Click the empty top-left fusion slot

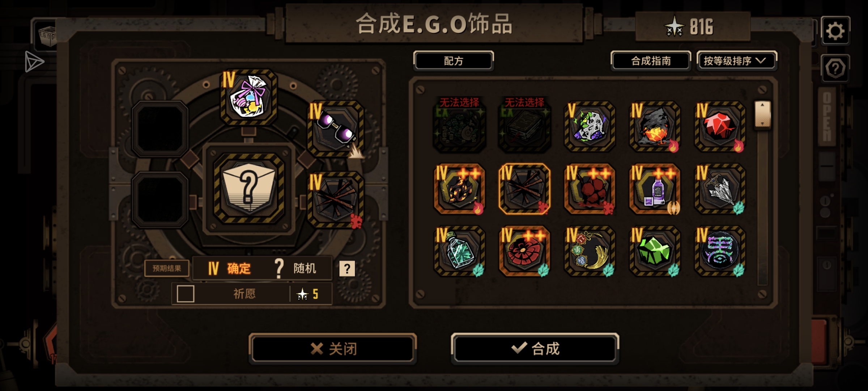tap(160, 129)
